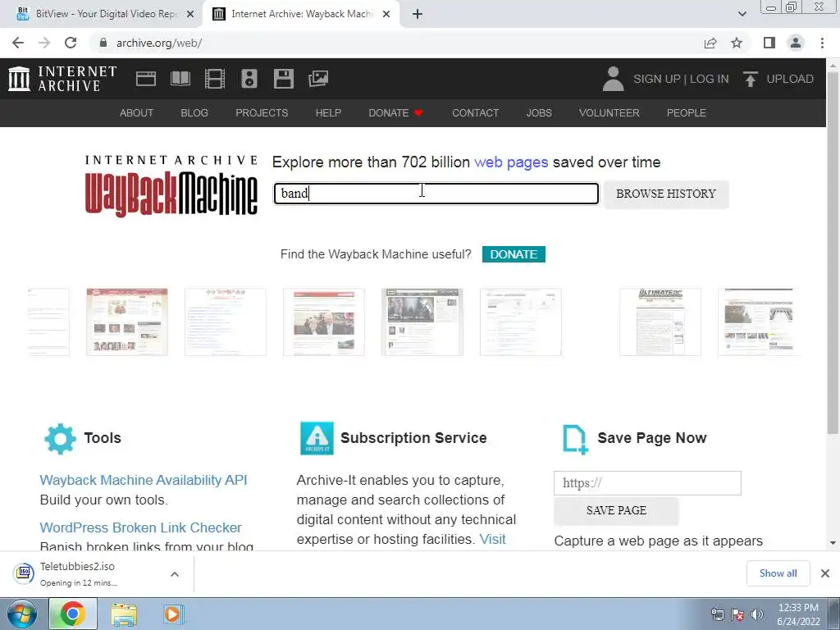The image size is (840, 630).
Task: Go back with browser back arrow
Action: tap(18, 43)
